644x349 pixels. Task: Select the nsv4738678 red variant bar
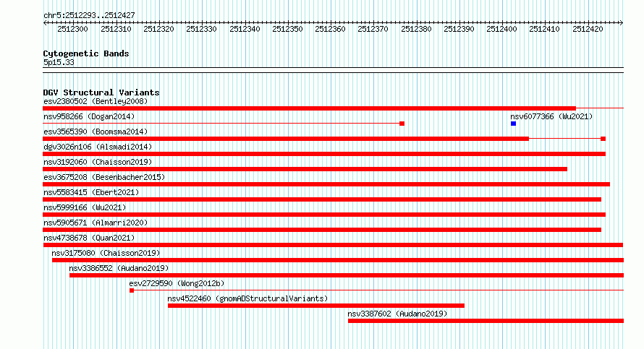pyautogui.click(x=333, y=245)
